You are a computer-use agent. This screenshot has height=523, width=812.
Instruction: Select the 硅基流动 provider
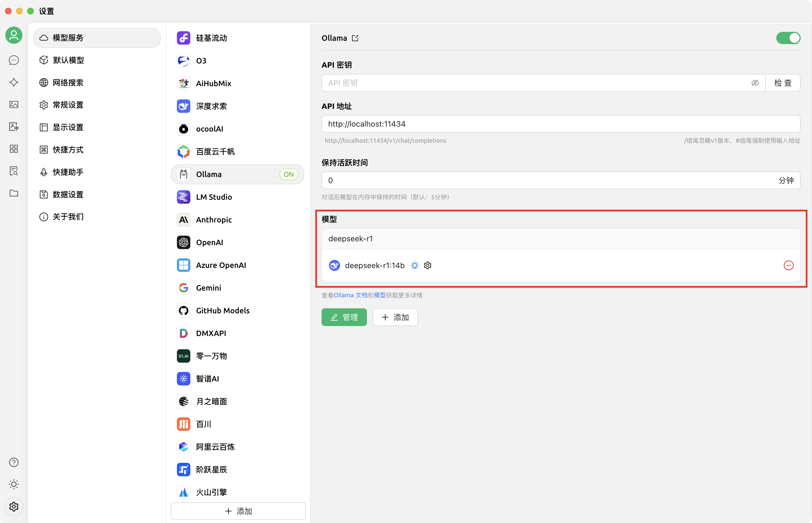238,38
